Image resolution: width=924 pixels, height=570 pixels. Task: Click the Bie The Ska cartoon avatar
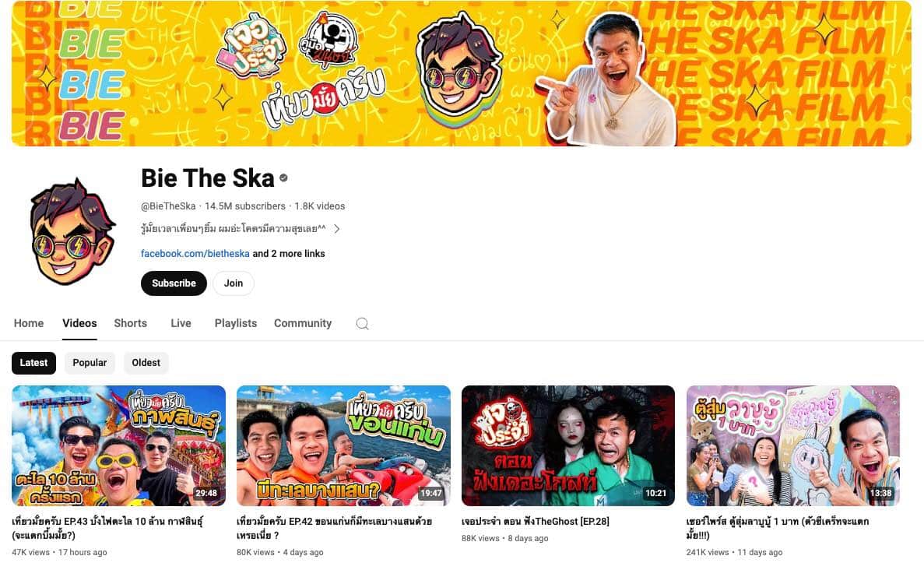click(73, 231)
